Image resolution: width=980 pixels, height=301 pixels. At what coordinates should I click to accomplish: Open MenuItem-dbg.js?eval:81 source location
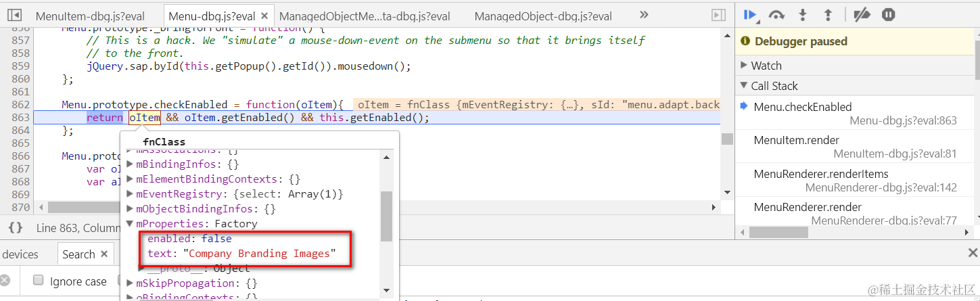(x=895, y=154)
